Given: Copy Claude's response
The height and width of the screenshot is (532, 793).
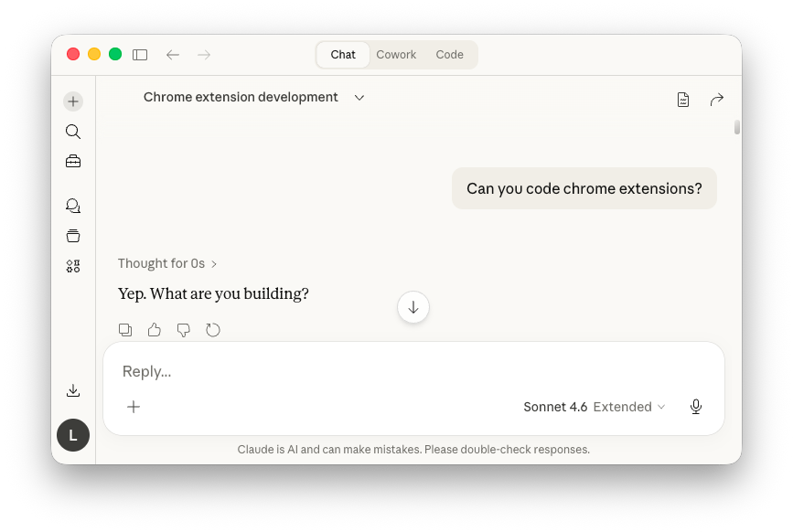Looking at the screenshot, I should [x=125, y=329].
